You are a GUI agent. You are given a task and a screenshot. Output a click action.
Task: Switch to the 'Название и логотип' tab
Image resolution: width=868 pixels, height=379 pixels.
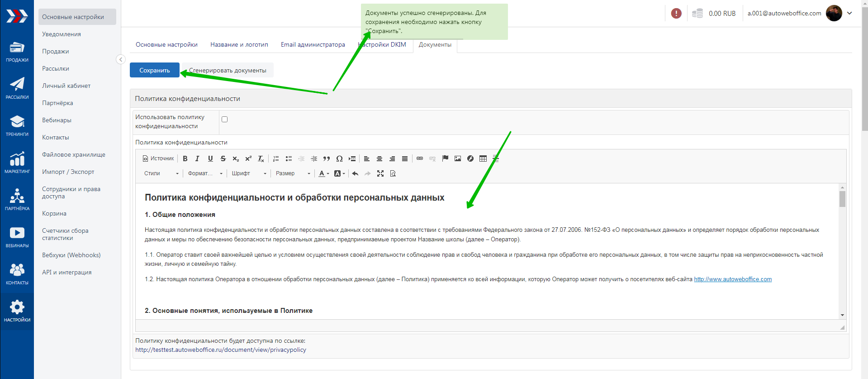[x=239, y=44]
